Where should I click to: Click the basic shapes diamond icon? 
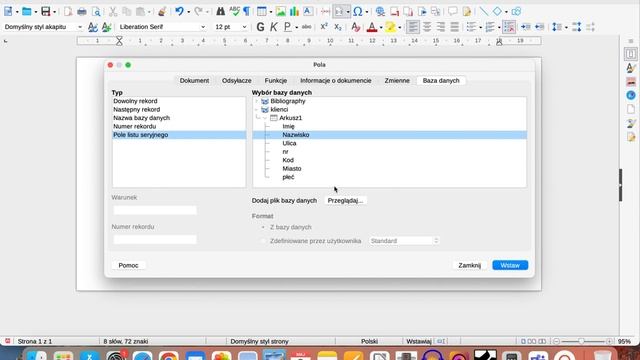pyautogui.click(x=497, y=11)
